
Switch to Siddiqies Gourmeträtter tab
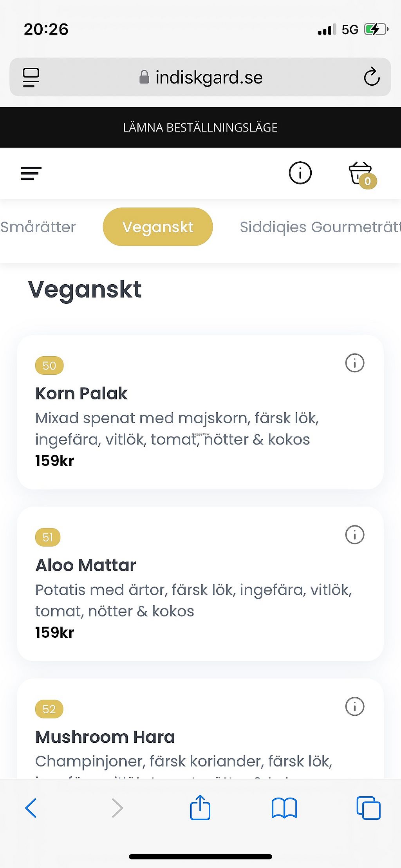click(320, 227)
